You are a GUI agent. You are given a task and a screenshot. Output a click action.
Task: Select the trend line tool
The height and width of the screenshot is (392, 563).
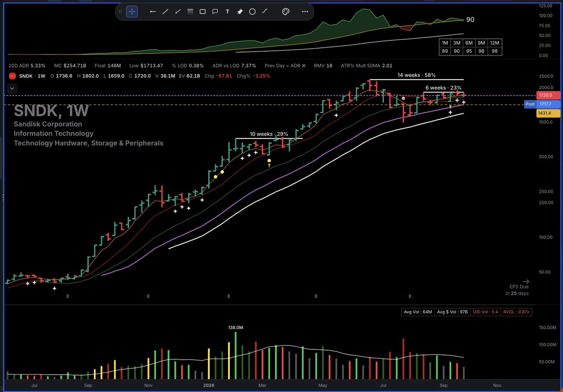(x=165, y=12)
